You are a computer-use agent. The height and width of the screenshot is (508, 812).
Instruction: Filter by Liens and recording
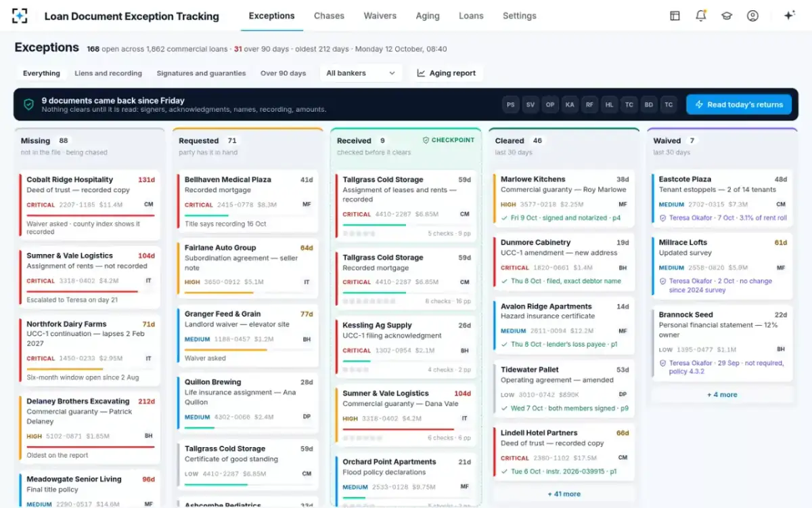[x=108, y=73]
